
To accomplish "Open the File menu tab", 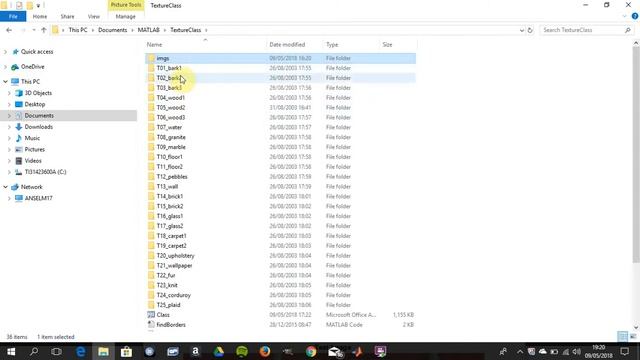I will click(13, 16).
